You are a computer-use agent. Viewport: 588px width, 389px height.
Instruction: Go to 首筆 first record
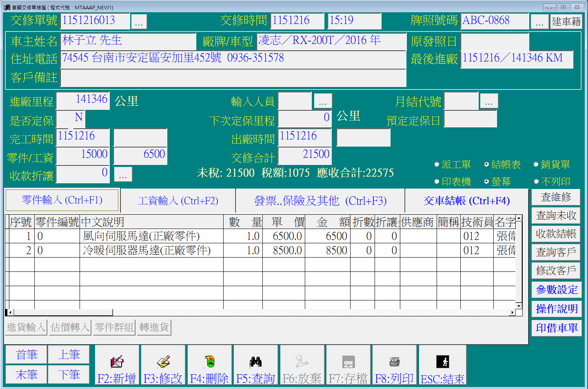click(x=27, y=355)
